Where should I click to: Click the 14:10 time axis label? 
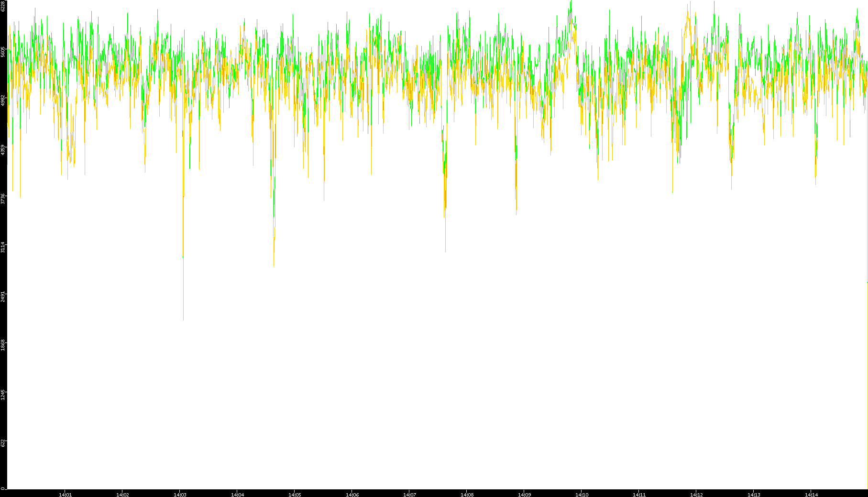pyautogui.click(x=582, y=495)
